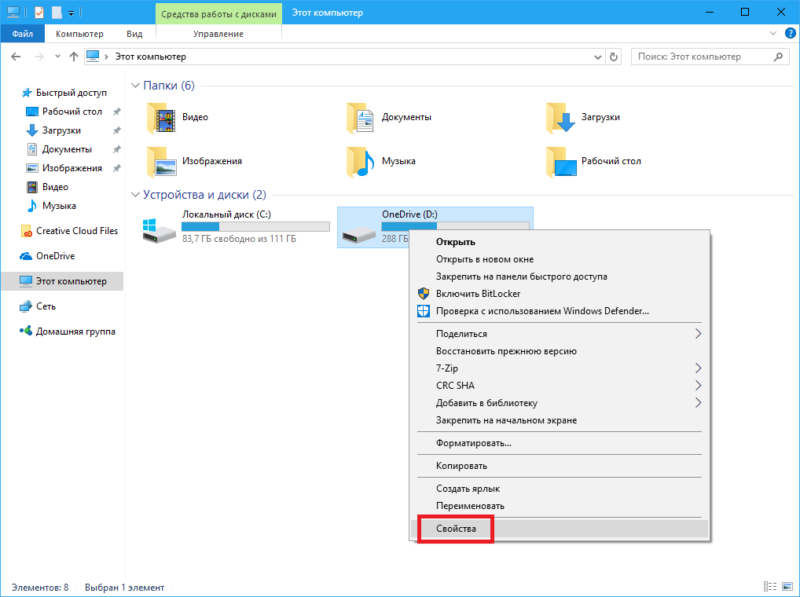The image size is (800, 597).
Task: Choose Переименовать in the context menu
Action: point(559,506)
